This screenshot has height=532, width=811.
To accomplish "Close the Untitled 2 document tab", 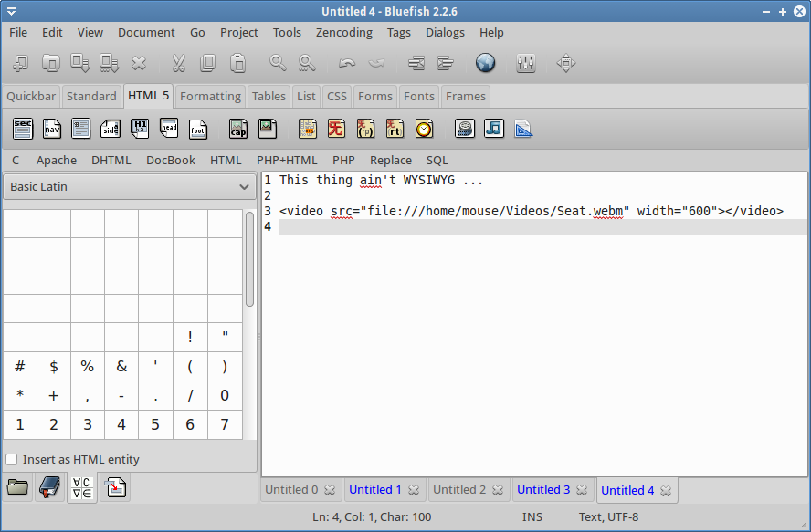I will coord(498,490).
